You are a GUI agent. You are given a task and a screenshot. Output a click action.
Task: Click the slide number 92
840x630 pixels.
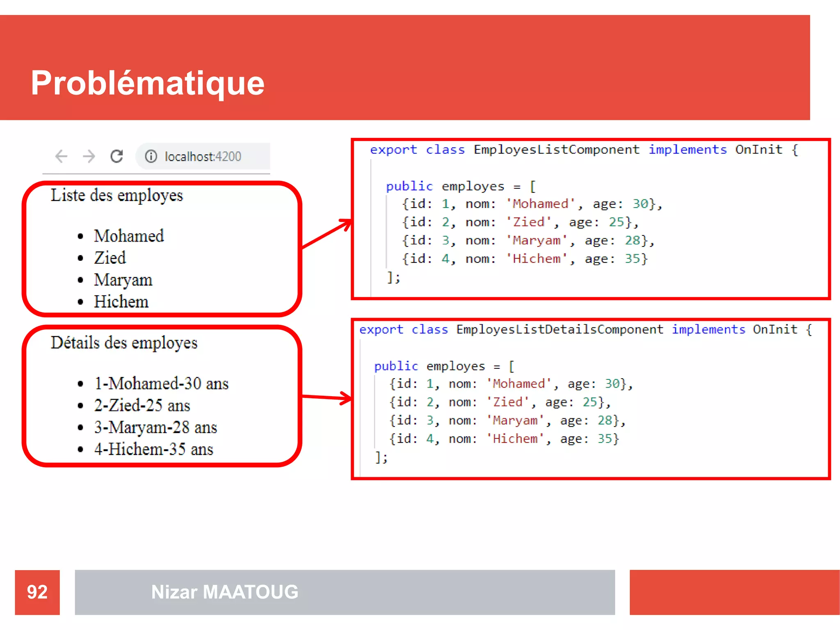point(37,592)
